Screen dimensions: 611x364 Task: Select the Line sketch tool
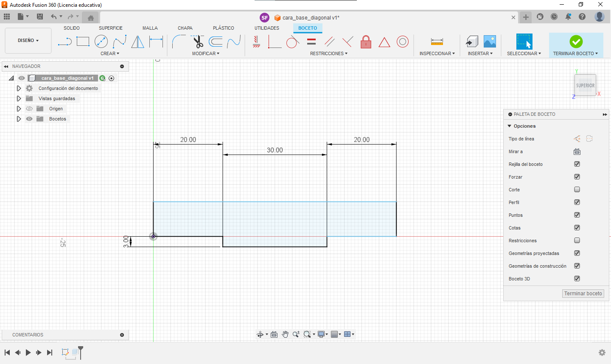pyautogui.click(x=64, y=42)
